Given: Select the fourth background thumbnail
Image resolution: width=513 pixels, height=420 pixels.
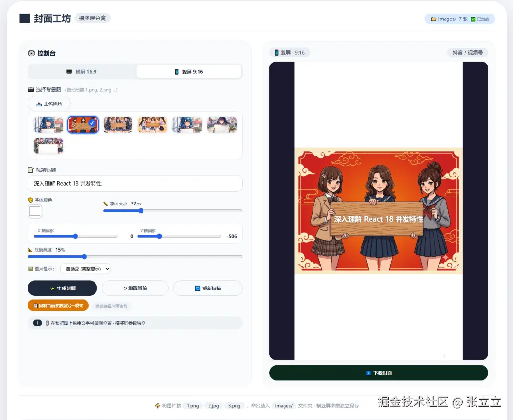Looking at the screenshot, I should [x=152, y=124].
